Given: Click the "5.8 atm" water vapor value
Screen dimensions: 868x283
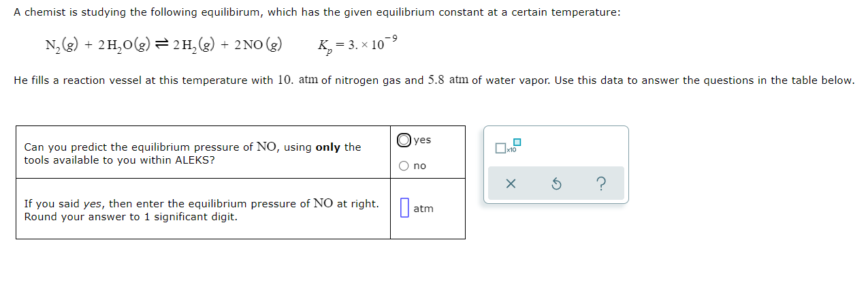Looking at the screenshot, I should (x=449, y=80).
